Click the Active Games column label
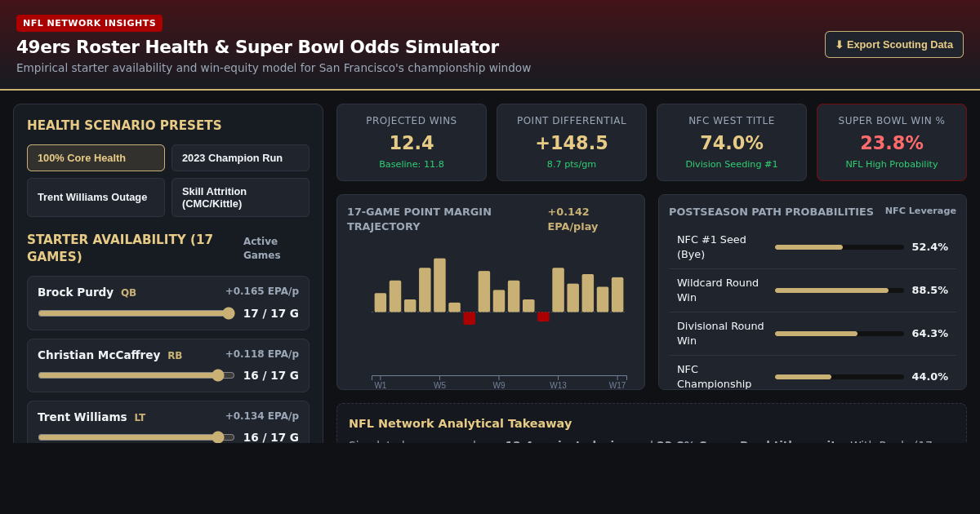This screenshot has width=980, height=514. click(262, 248)
